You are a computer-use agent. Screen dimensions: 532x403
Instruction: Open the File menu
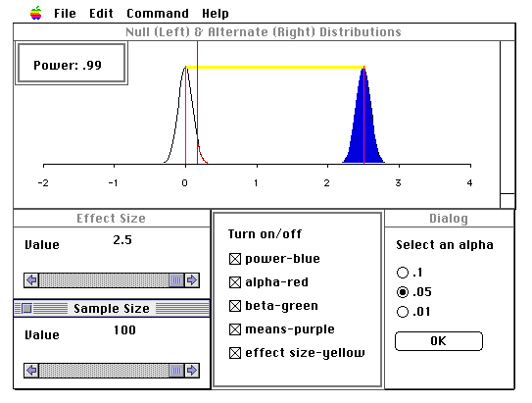tap(65, 14)
